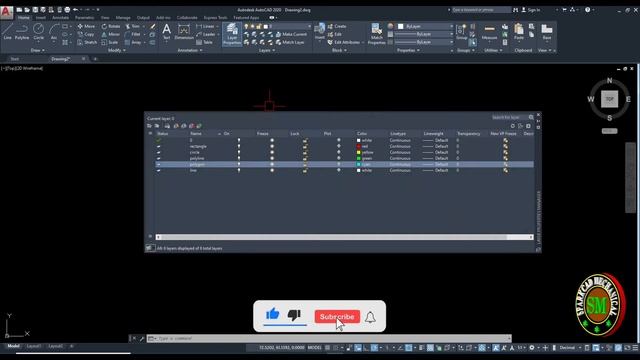
Task: Click Make Current in Layers panel
Action: pos(291,34)
